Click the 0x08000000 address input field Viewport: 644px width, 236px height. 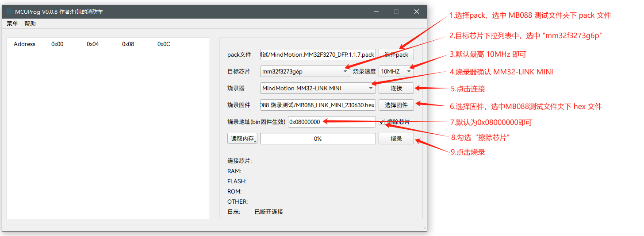pos(331,122)
